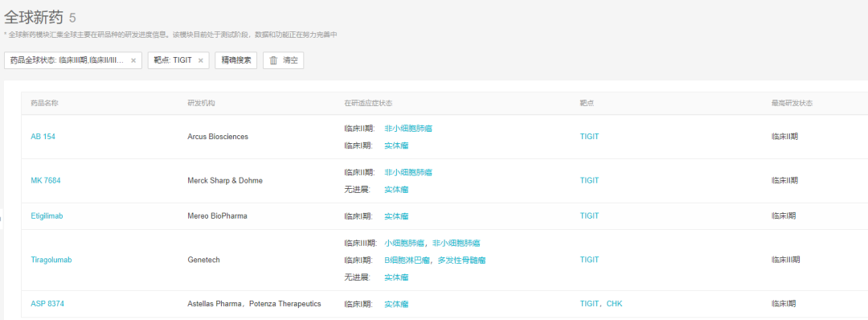
Task: Click the 精确搜索 button
Action: click(x=235, y=60)
